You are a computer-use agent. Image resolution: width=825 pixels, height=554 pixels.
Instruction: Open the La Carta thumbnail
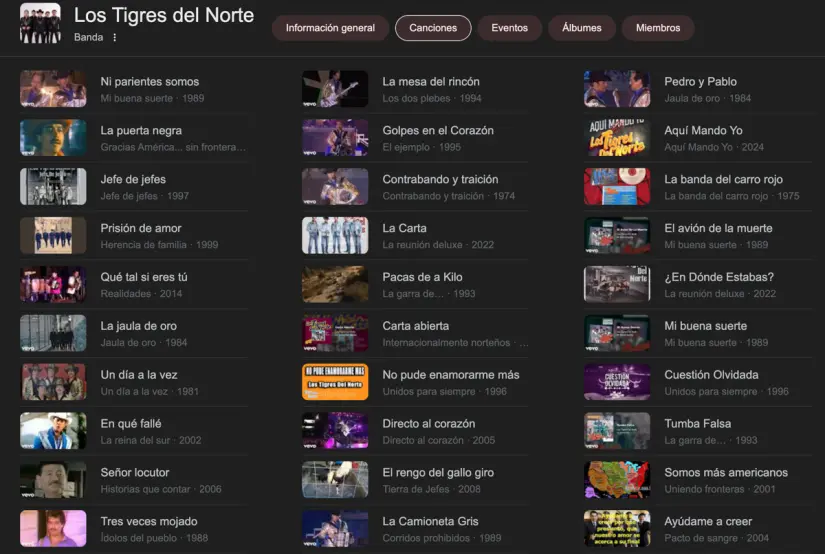(x=335, y=236)
